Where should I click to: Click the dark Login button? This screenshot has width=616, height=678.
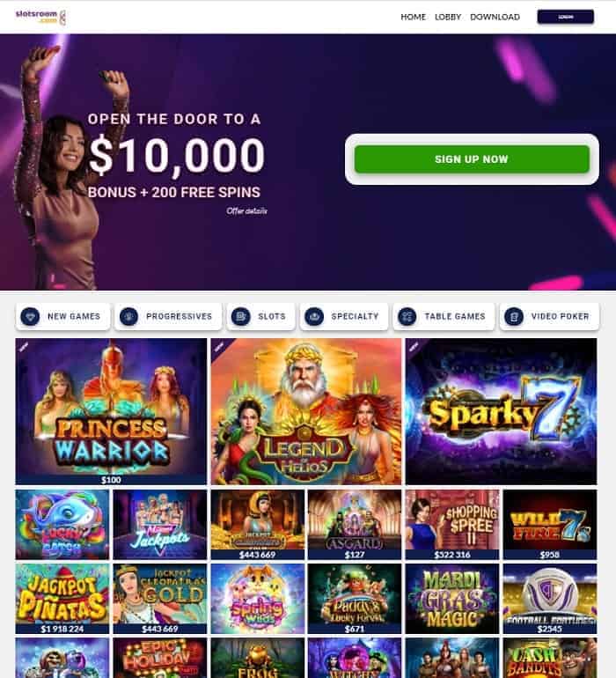point(566,17)
